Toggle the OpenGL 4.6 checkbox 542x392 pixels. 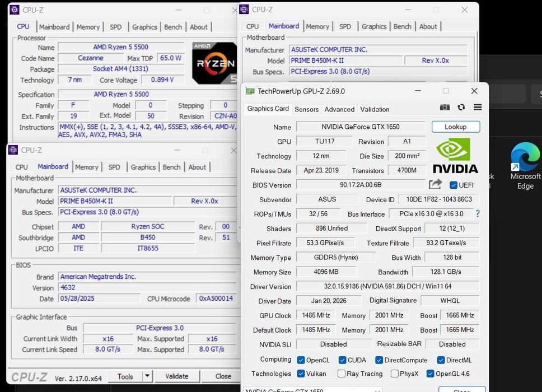[431, 374]
